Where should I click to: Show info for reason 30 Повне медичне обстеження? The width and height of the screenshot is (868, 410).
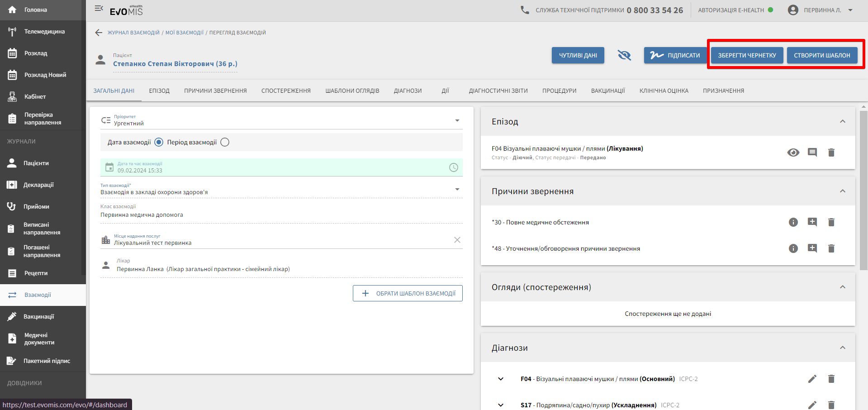tap(793, 222)
